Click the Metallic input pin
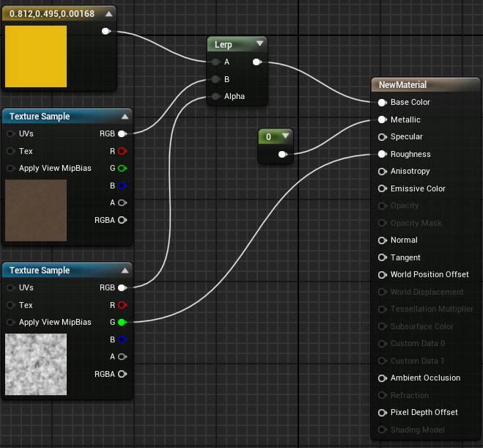Image resolution: width=483 pixels, height=448 pixels. click(383, 120)
